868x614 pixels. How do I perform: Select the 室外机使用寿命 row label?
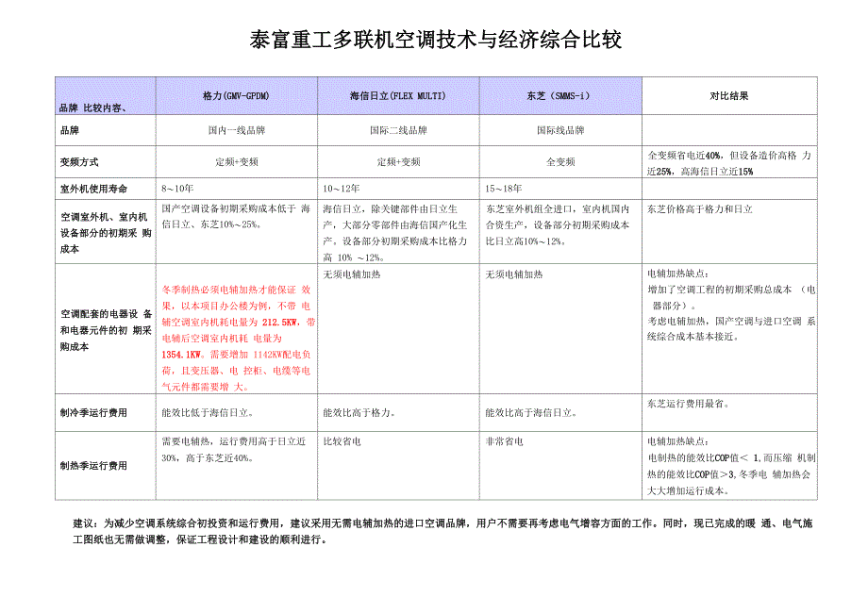pyautogui.click(x=92, y=190)
